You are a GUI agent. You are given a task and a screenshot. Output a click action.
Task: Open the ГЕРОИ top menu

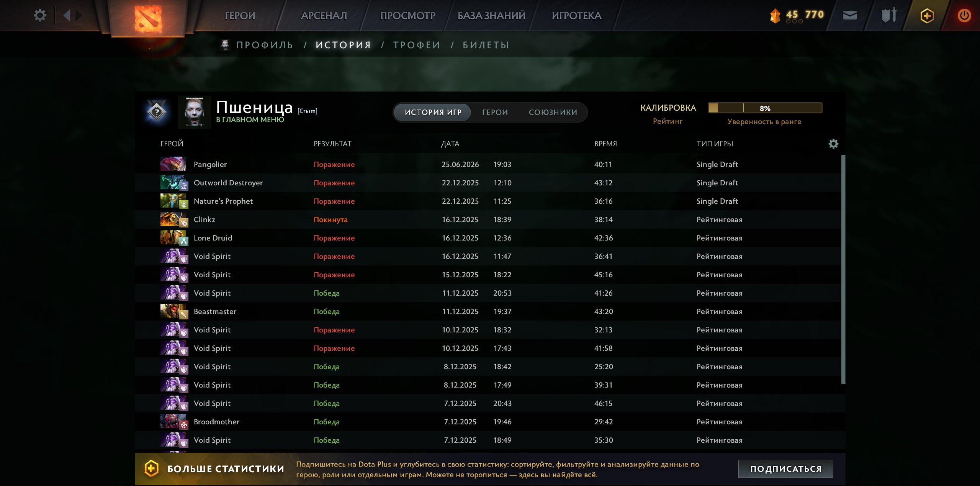point(240,15)
